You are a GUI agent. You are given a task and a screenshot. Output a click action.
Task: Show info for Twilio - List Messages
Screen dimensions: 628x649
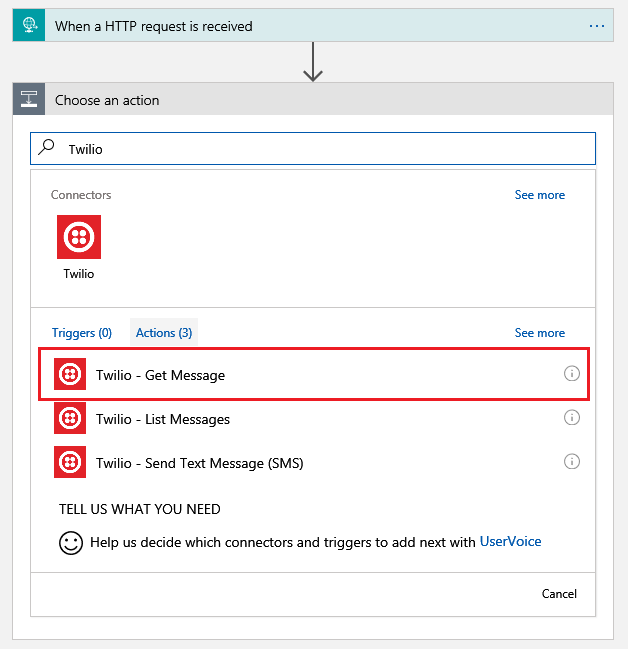[572, 418]
